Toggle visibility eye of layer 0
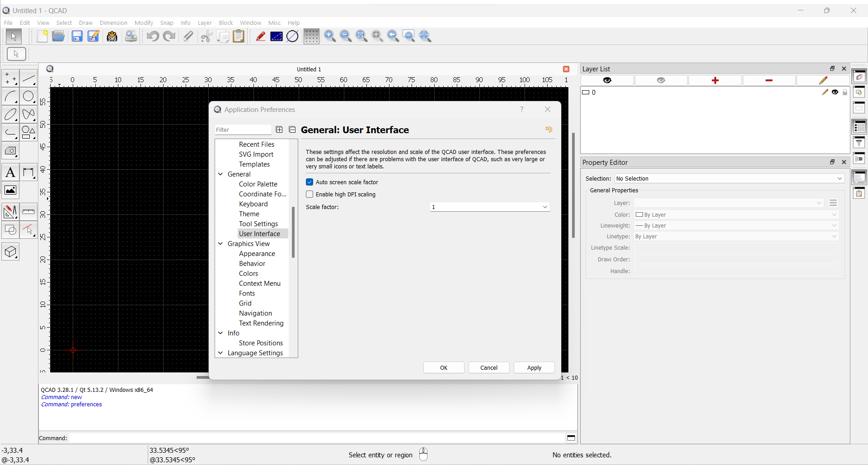 835,92
